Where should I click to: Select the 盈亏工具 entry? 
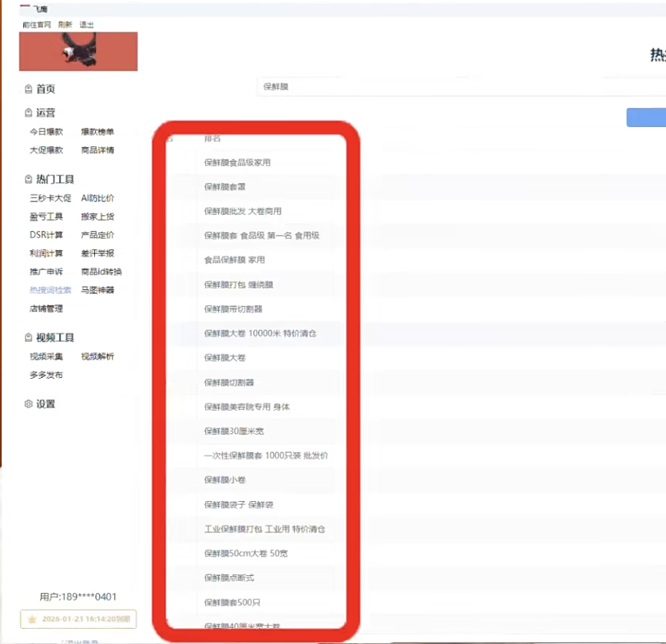point(46,217)
